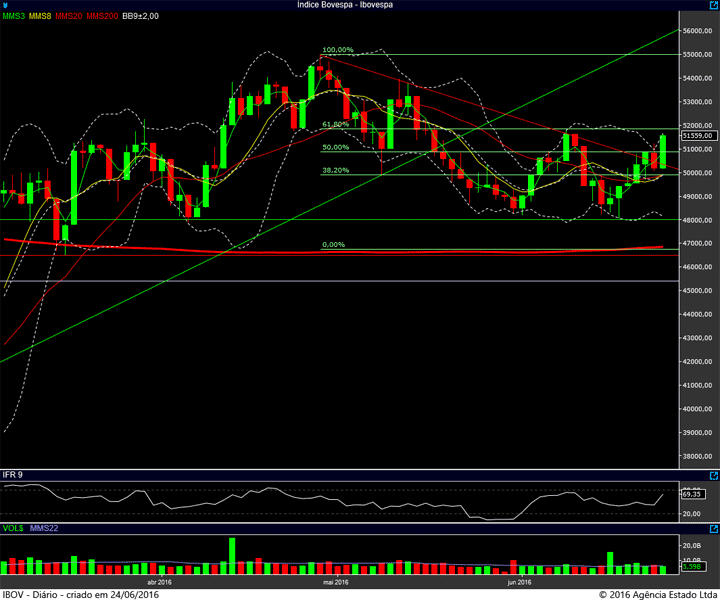The height and width of the screenshot is (600, 720).
Task: Click the VOL$ indicator label
Action: coord(13,528)
